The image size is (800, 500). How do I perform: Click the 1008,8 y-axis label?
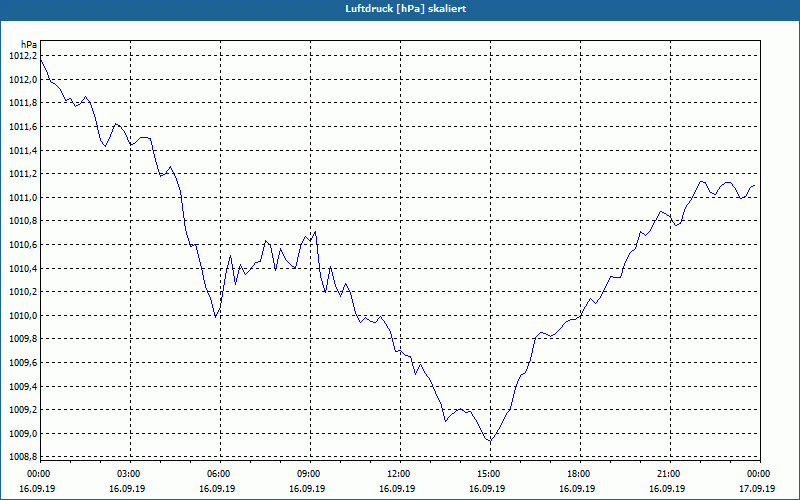(x=23, y=457)
